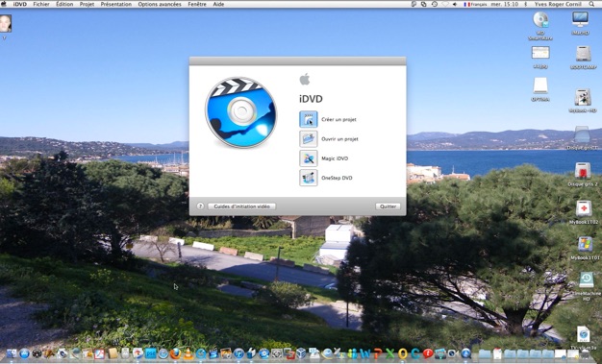Open the Options avancées menu
Screen dimensions: 602x364
(x=160, y=4)
